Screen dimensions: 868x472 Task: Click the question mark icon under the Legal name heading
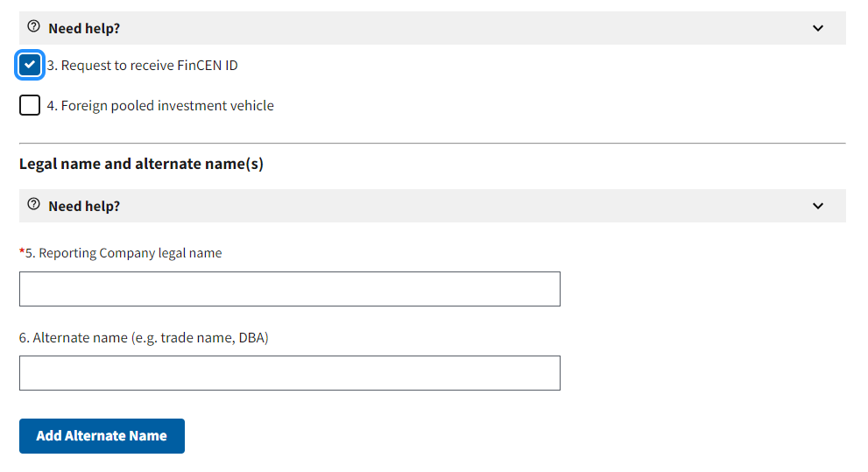pyautogui.click(x=34, y=205)
